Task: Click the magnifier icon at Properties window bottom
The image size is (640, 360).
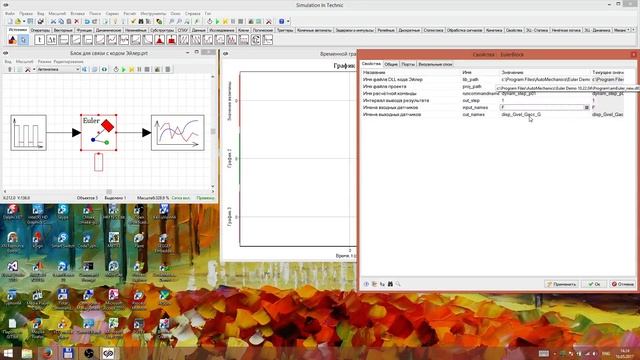Action: click(398, 284)
